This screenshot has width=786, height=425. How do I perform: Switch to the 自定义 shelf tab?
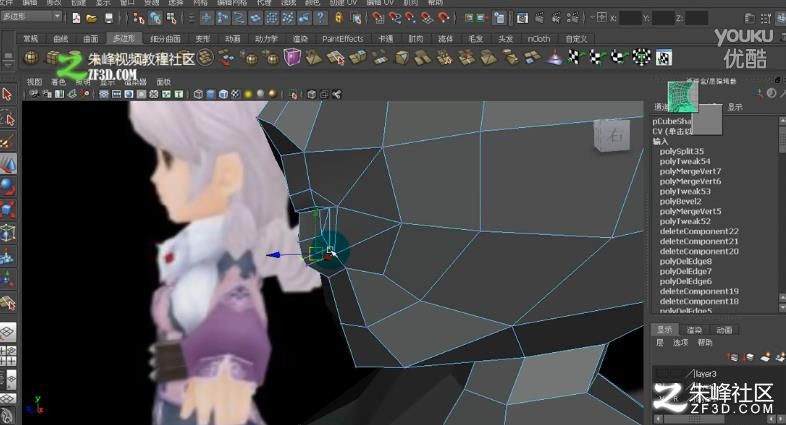[576, 39]
